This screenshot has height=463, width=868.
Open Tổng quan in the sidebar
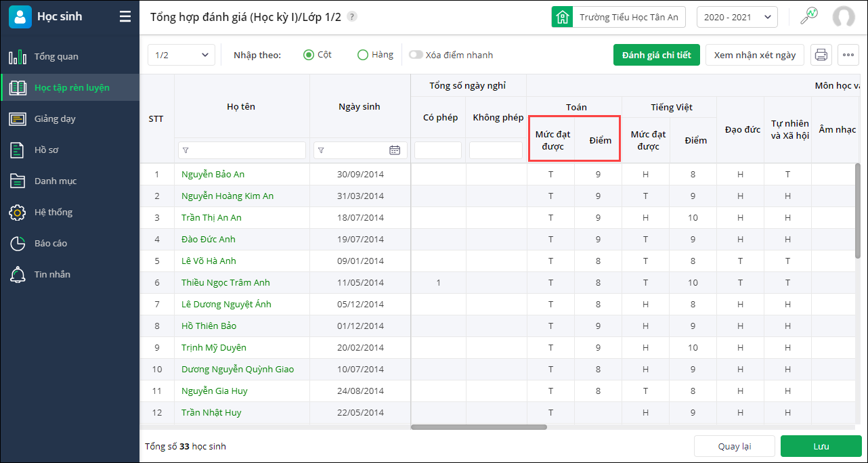[56, 56]
